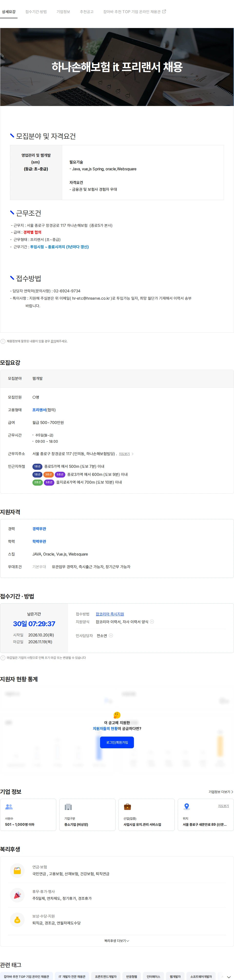Click the chevron arrow after the address 지도보기
Image resolution: width=234 pixels, height=980 pixels.
coord(132,454)
